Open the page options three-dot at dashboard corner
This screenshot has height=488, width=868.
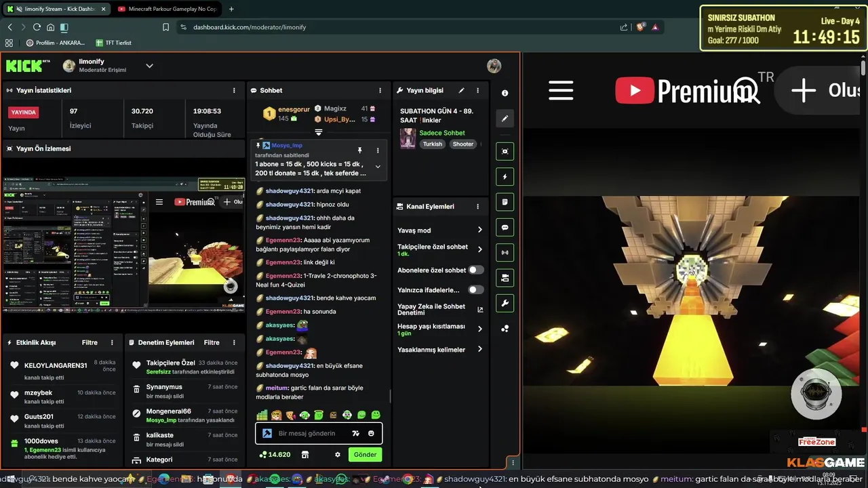(x=513, y=463)
